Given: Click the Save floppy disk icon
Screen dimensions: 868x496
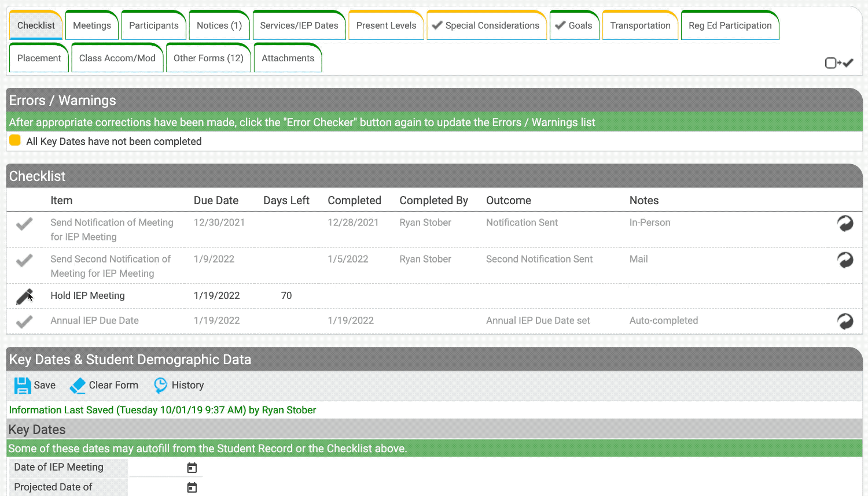Looking at the screenshot, I should pyautogui.click(x=23, y=386).
